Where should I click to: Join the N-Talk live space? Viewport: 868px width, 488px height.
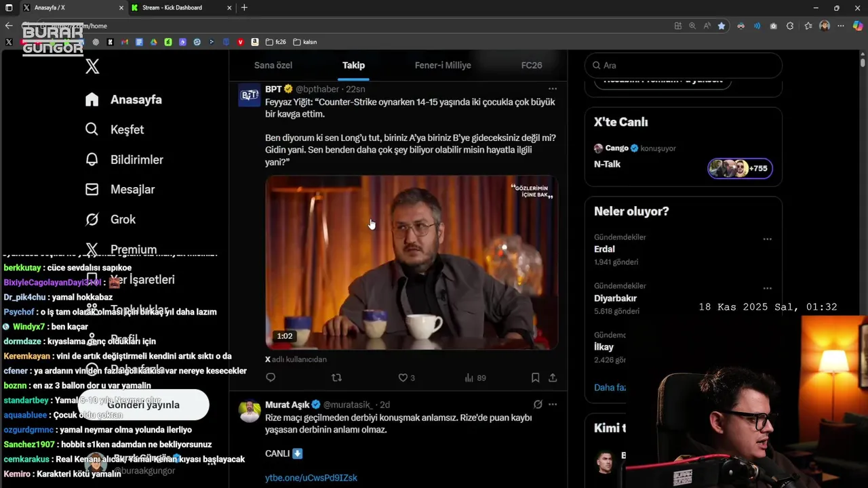click(608, 164)
